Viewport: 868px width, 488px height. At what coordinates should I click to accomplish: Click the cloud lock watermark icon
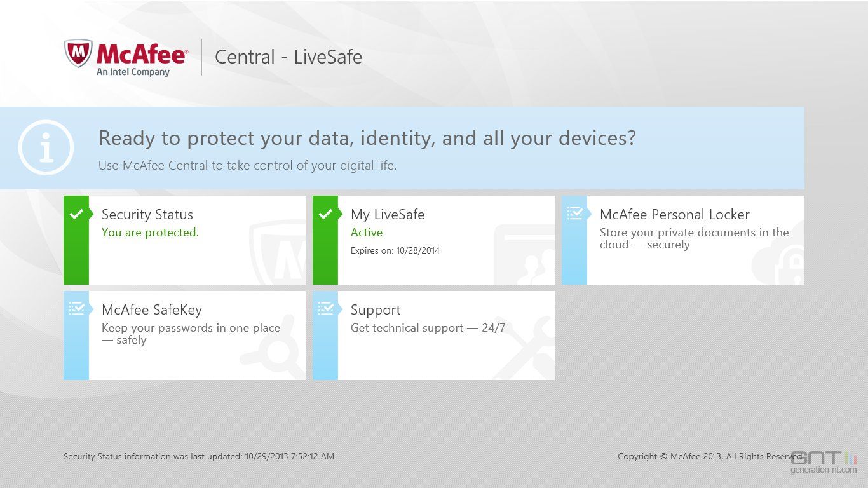point(778,261)
